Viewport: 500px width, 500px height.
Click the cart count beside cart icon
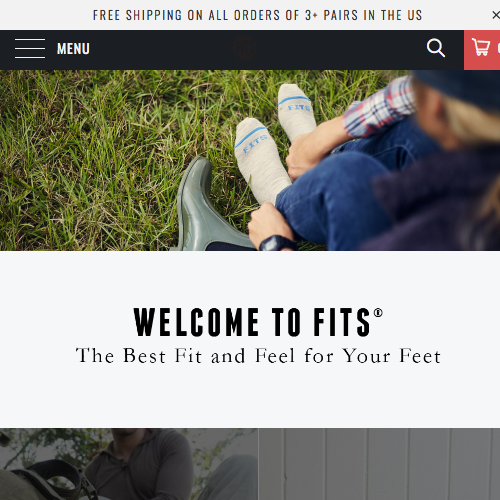[x=498, y=48]
